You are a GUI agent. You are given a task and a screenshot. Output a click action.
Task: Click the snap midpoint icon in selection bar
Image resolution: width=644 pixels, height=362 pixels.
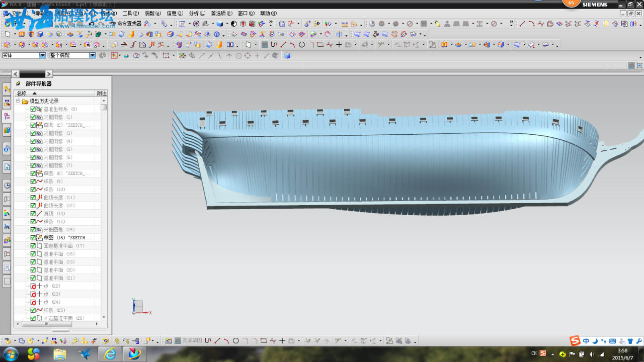pos(211,56)
